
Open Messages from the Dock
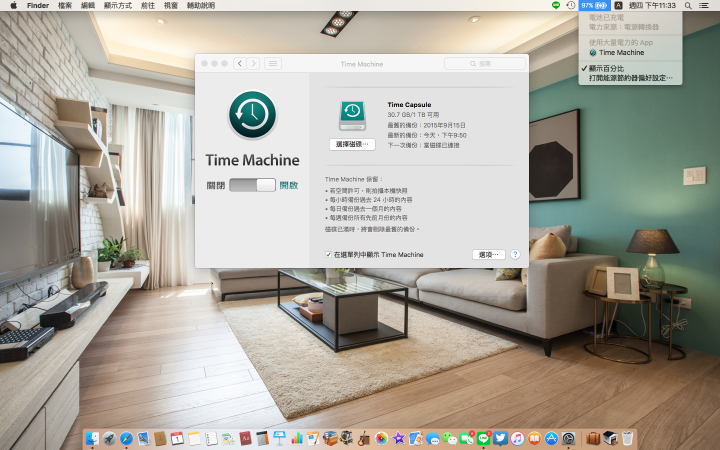[x=432, y=439]
